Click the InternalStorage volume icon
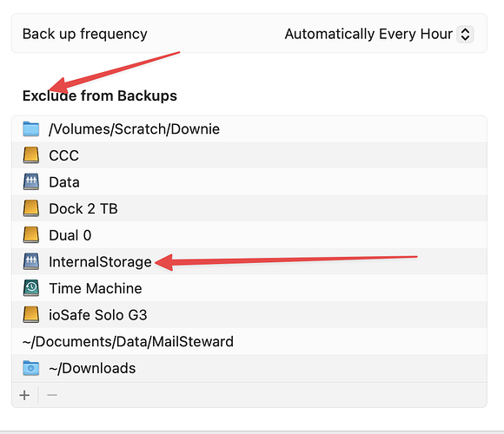This screenshot has height=434, width=504. 31,261
